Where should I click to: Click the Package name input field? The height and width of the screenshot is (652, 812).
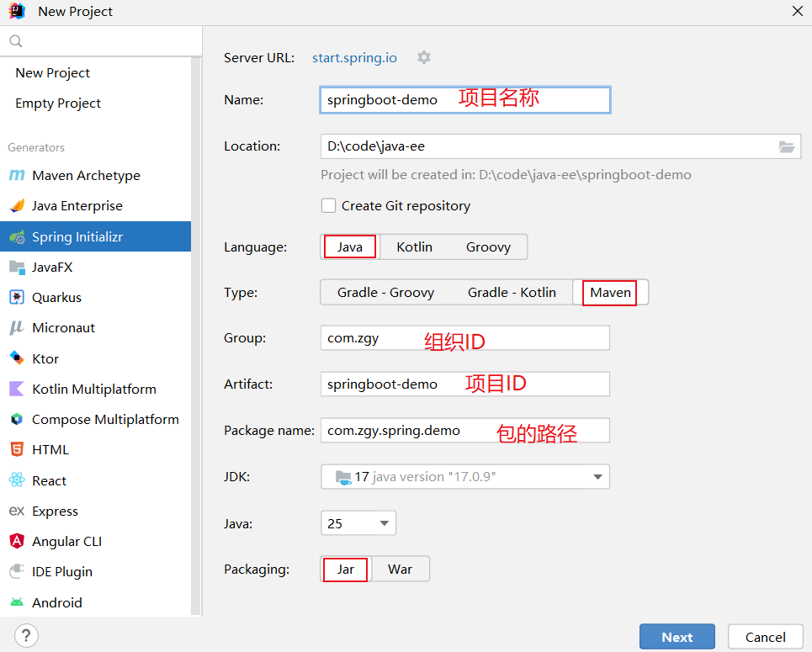465,431
